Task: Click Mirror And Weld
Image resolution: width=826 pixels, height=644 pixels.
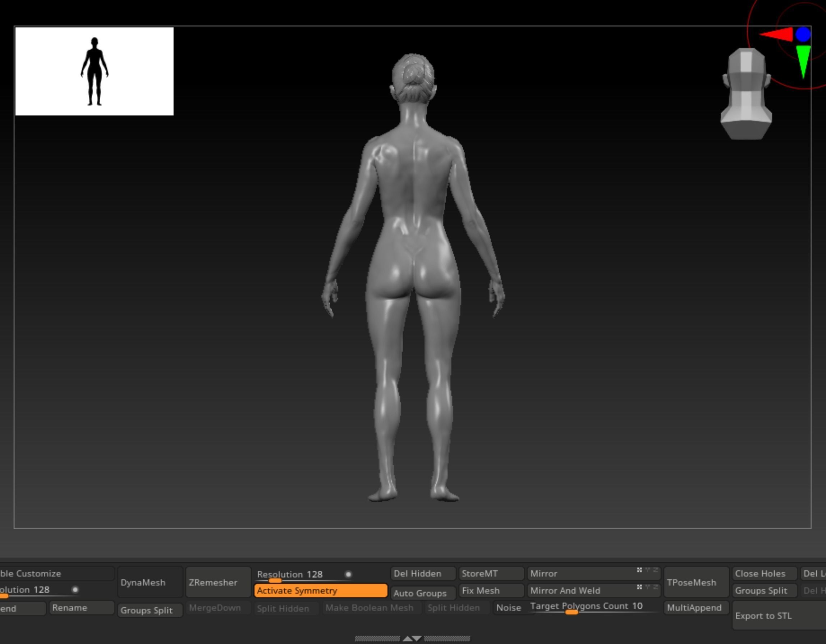Action: [594, 591]
